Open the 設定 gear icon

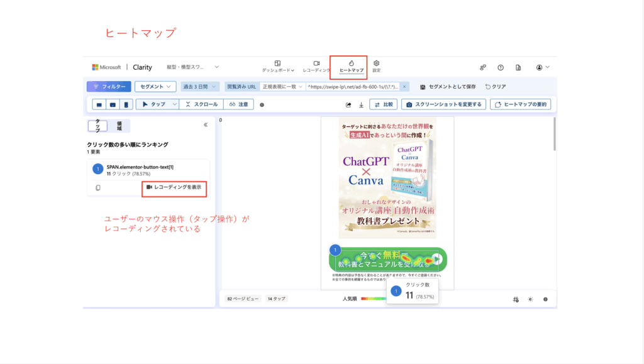tap(376, 67)
